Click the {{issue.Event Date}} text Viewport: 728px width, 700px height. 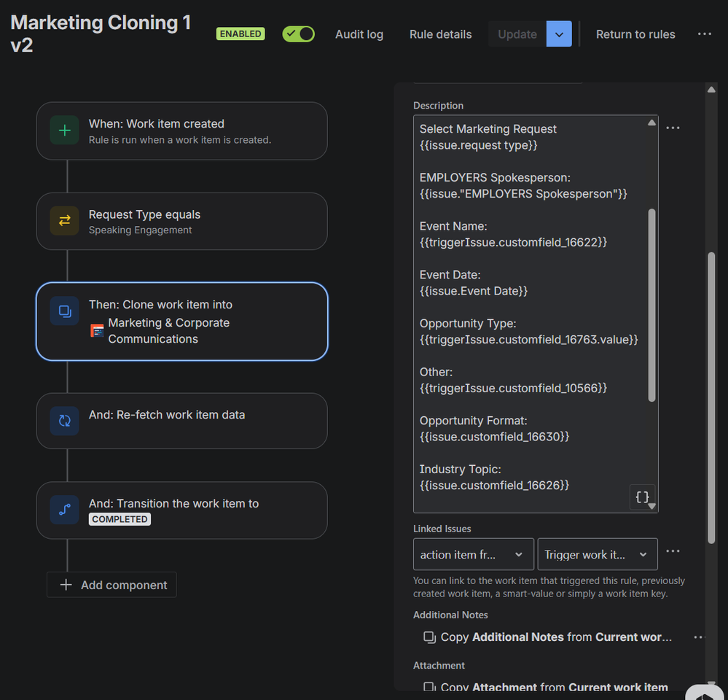(x=474, y=291)
